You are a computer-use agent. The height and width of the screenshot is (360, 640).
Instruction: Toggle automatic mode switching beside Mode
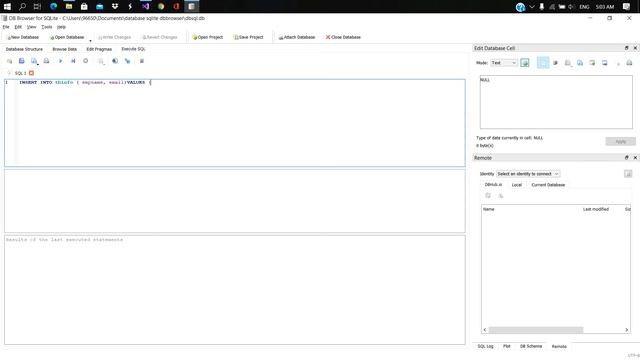[525, 63]
